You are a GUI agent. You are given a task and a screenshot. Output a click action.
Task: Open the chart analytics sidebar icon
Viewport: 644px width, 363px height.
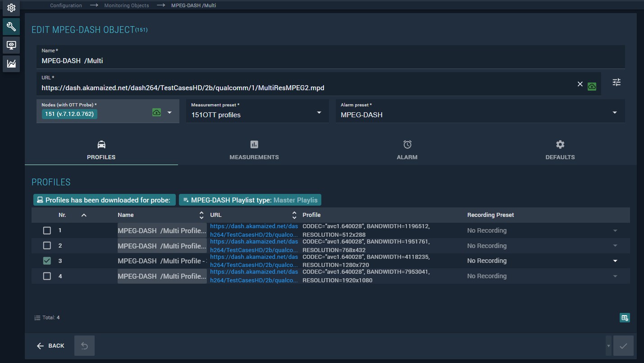tap(11, 64)
